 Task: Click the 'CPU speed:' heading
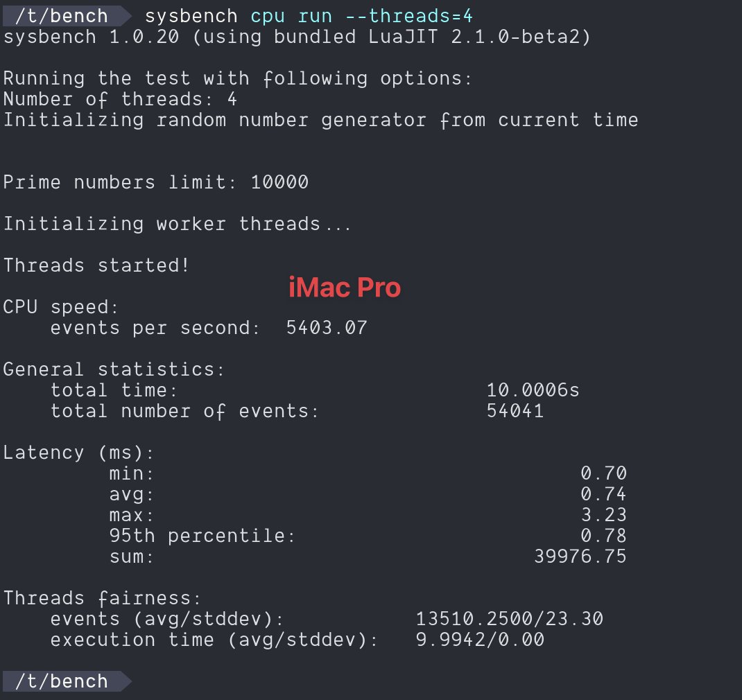pyautogui.click(x=60, y=307)
